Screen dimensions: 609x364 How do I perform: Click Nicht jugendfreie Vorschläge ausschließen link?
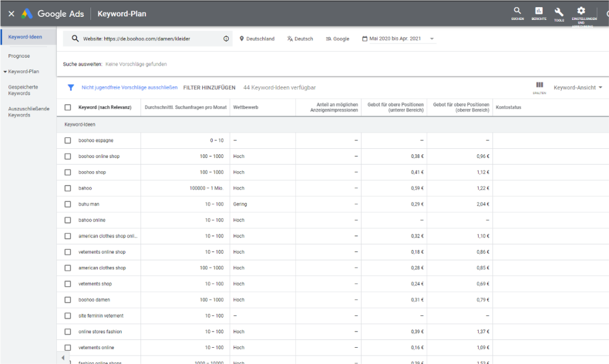(x=129, y=88)
